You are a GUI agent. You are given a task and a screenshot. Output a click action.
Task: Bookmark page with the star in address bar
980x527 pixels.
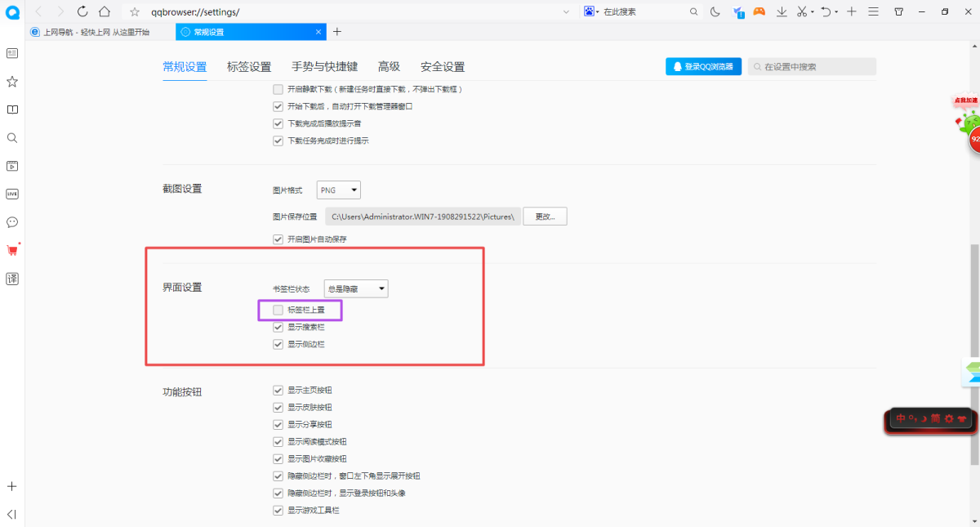135,11
